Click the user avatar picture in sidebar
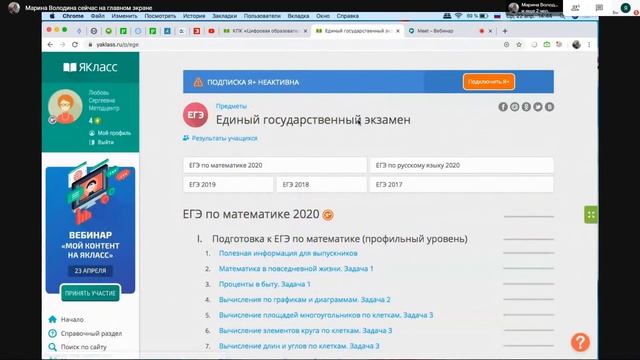640x360 pixels. pyautogui.click(x=65, y=106)
